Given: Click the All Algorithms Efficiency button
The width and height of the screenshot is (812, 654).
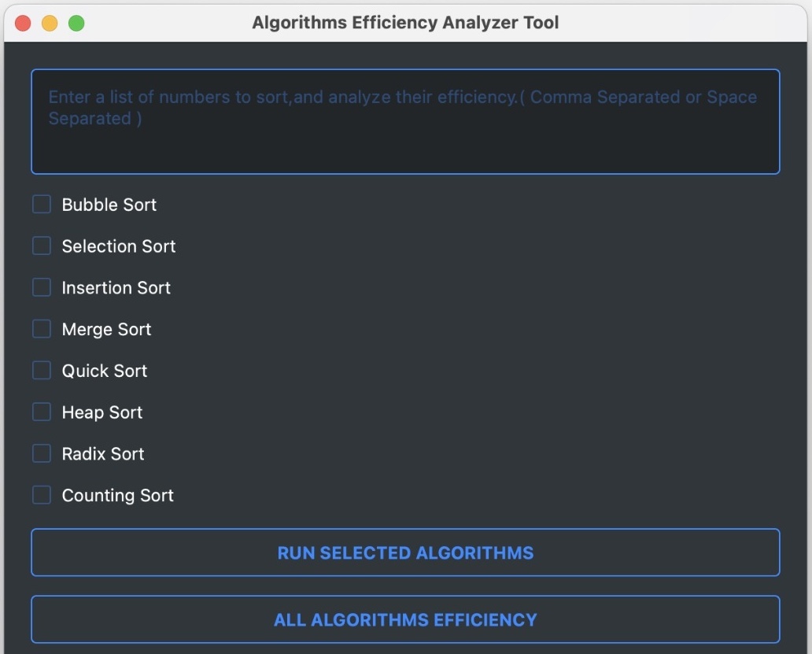Looking at the screenshot, I should tap(406, 619).
